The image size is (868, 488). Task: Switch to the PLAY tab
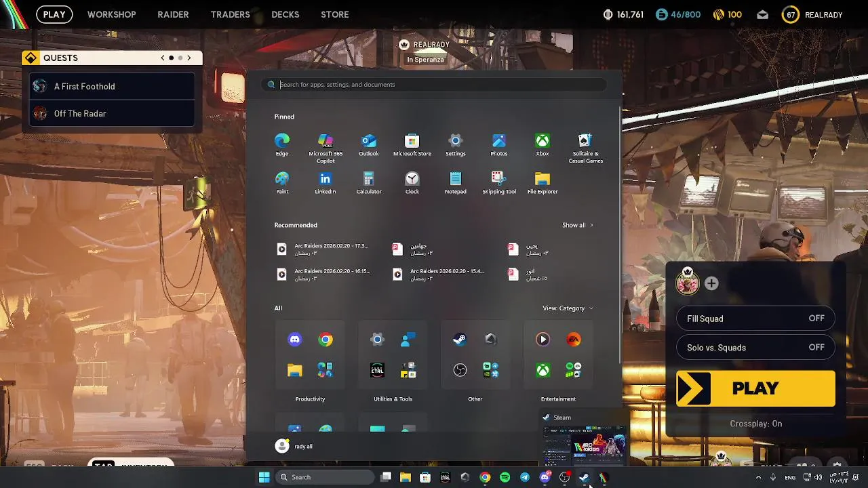(54, 14)
